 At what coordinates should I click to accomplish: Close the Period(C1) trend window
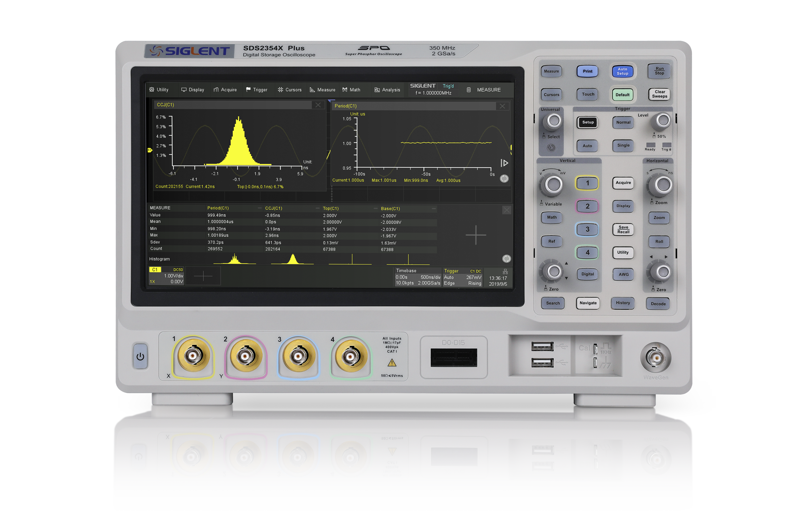[x=502, y=106]
